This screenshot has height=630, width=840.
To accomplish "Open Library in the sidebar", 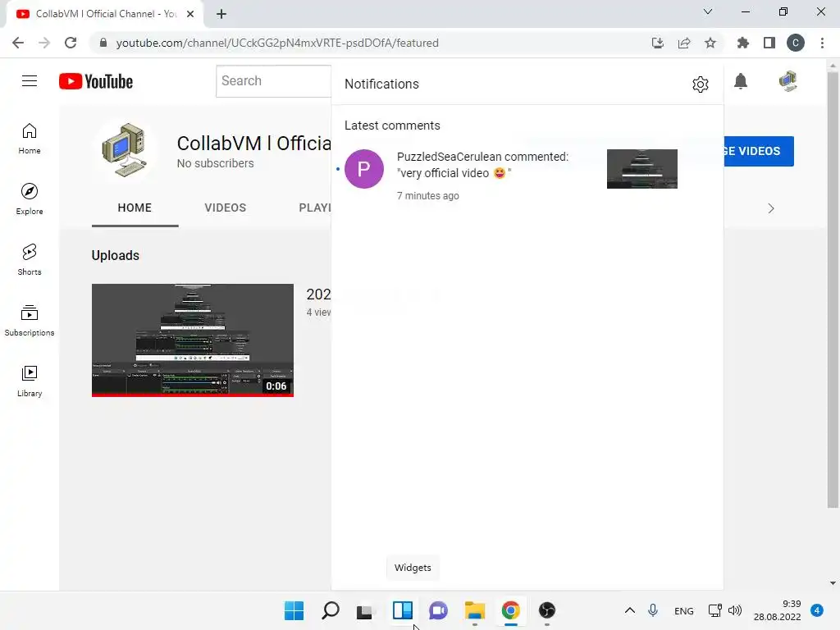I will (30, 381).
